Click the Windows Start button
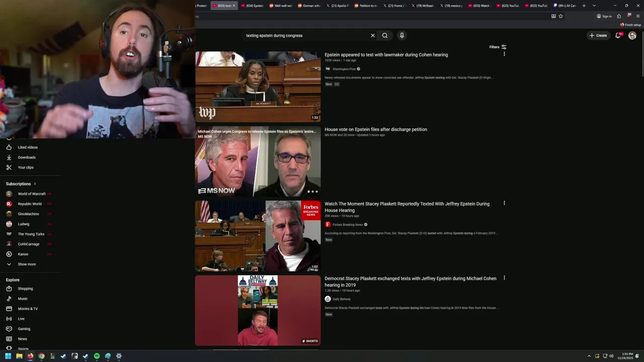This screenshot has width=644, height=362. (x=8, y=356)
